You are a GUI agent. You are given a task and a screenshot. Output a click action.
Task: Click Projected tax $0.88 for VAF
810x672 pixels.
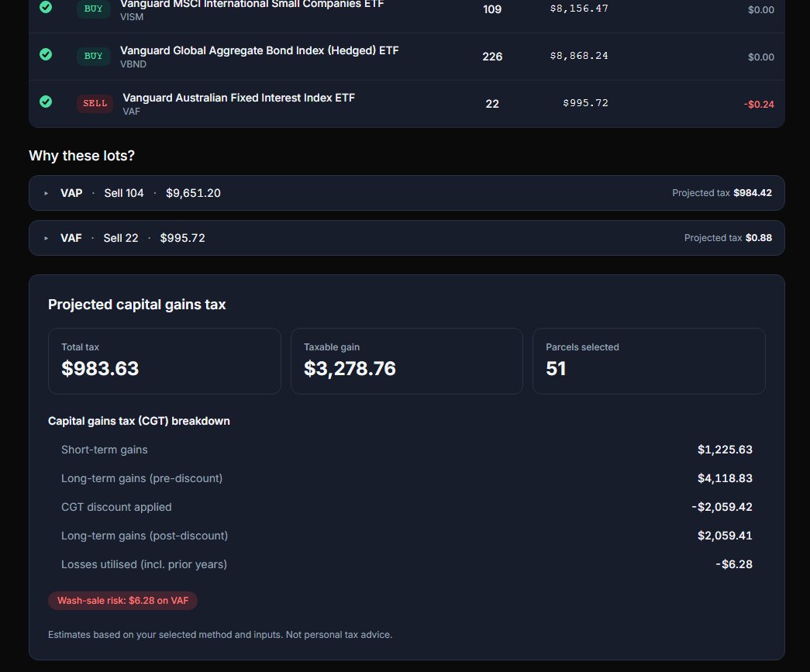[728, 238]
